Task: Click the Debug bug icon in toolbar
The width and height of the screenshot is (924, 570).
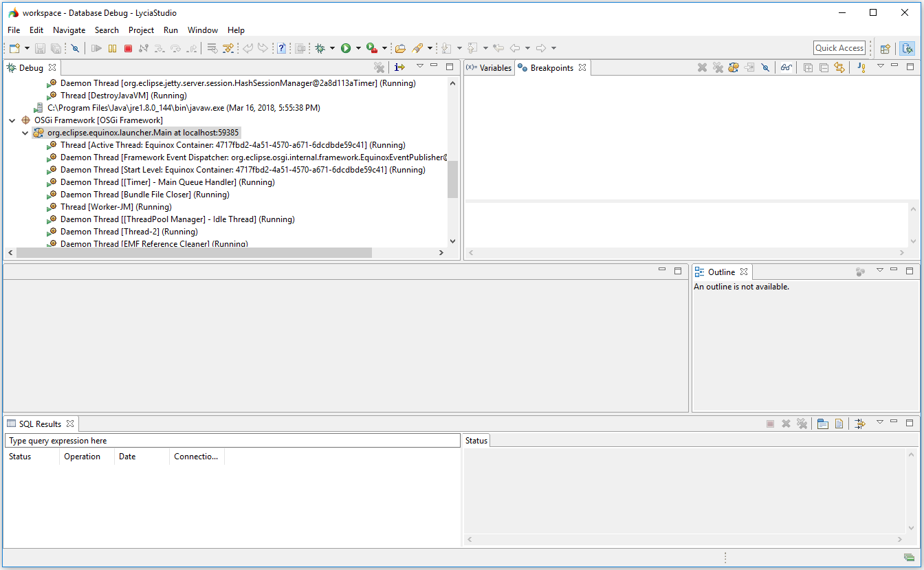Action: (x=320, y=48)
